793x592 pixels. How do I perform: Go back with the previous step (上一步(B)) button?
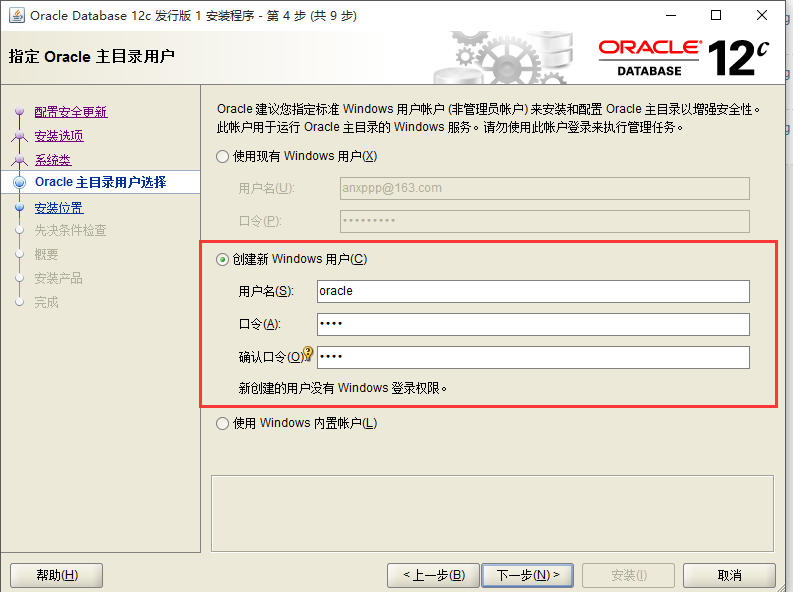pos(433,575)
